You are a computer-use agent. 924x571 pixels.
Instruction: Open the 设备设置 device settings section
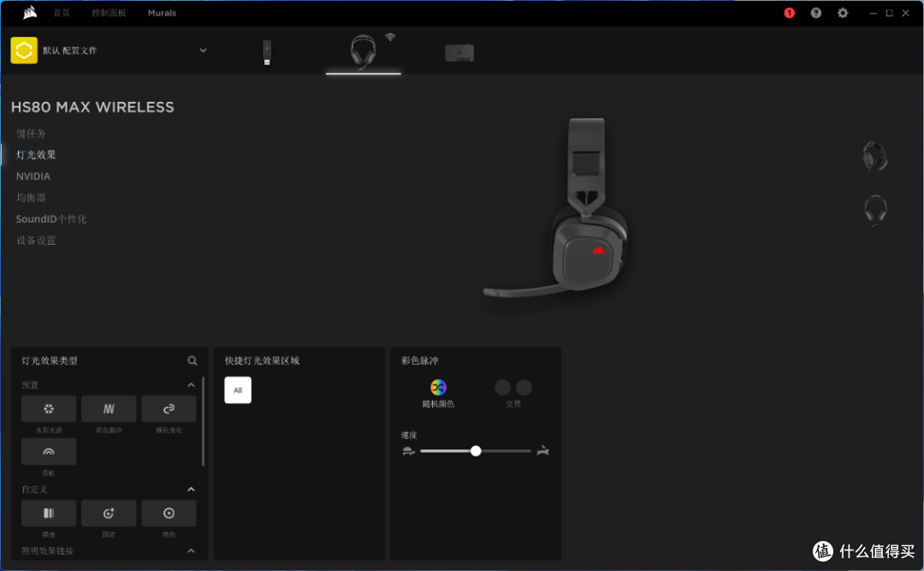(36, 240)
